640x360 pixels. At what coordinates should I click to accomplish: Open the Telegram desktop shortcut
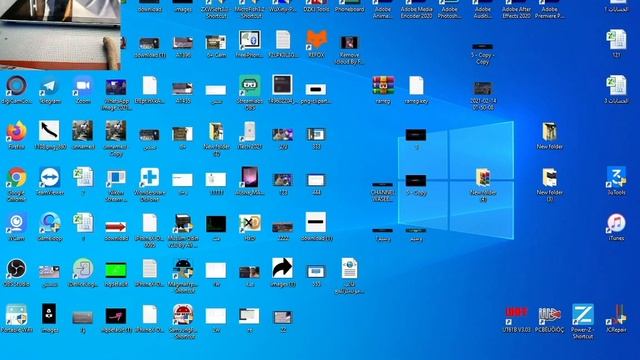point(49,87)
